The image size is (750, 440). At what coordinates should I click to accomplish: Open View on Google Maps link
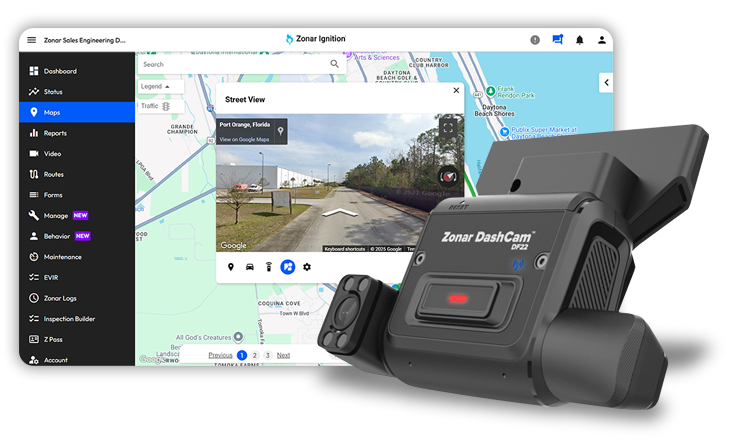click(x=244, y=140)
